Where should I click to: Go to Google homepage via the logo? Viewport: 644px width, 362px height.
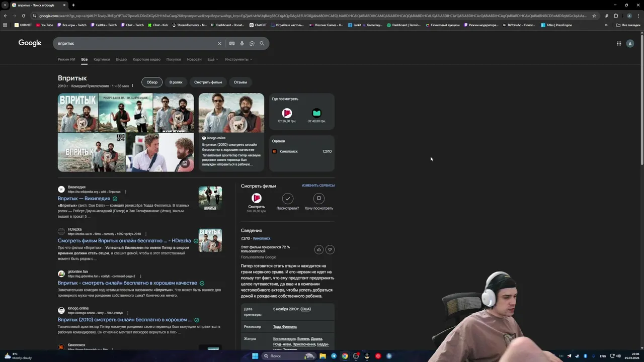pyautogui.click(x=30, y=43)
